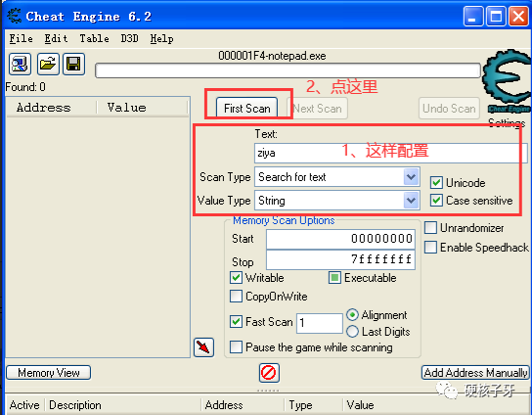
Task: Click the Stop address field
Action: pos(340,259)
